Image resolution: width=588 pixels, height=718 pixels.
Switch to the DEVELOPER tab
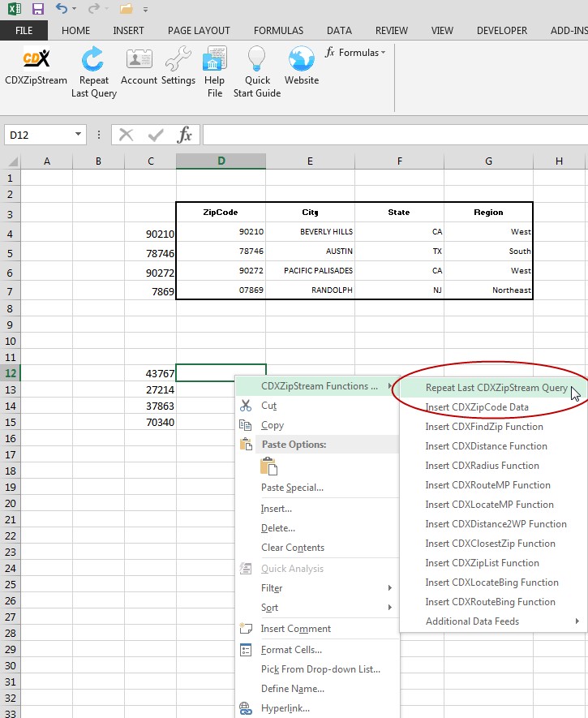point(502,31)
